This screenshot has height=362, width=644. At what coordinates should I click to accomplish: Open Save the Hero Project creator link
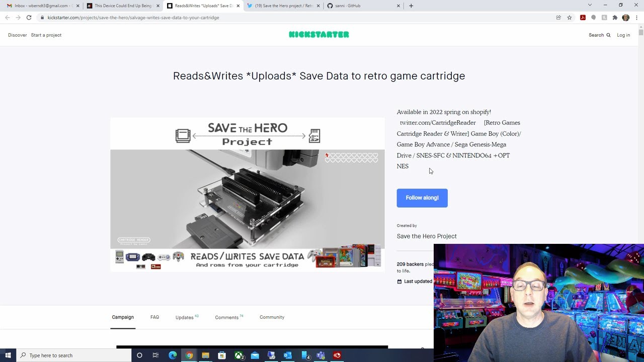click(x=427, y=236)
